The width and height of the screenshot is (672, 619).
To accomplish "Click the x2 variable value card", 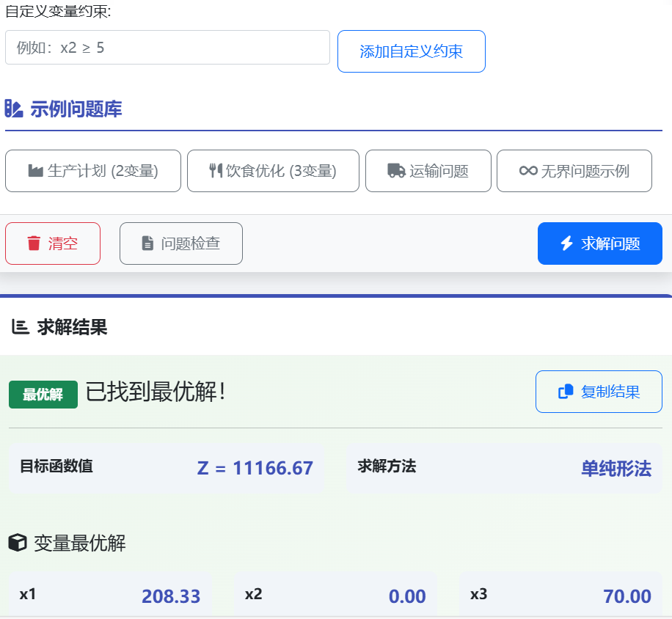I will 335,595.
